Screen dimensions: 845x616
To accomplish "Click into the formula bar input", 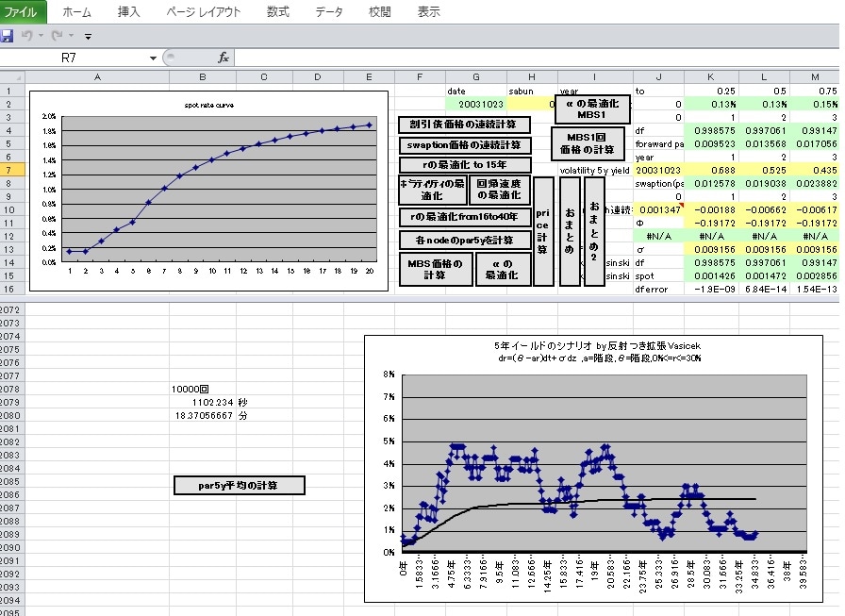I will pyautogui.click(x=538, y=58).
